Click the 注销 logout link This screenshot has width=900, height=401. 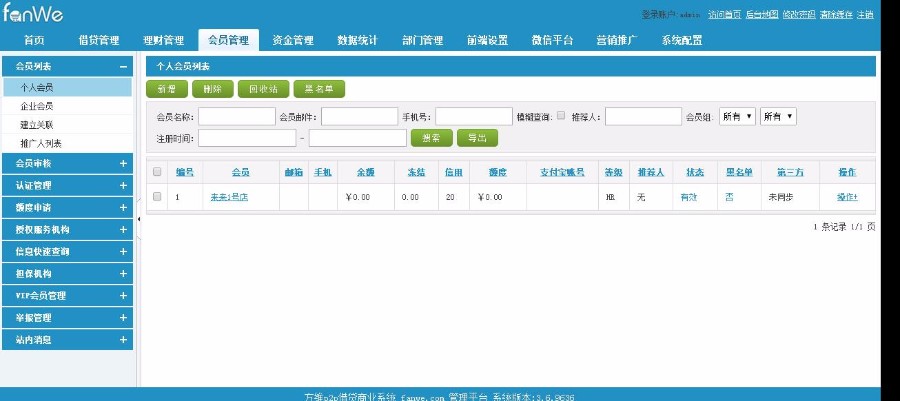click(866, 14)
